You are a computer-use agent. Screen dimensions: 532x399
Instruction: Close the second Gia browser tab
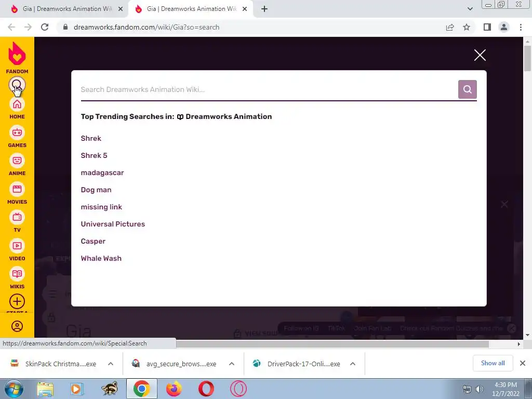click(x=245, y=9)
